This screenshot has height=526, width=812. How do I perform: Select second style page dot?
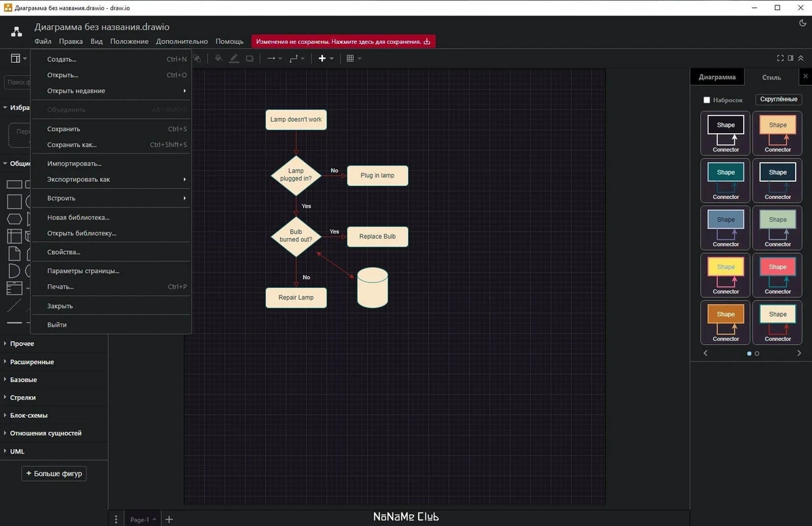click(x=757, y=354)
